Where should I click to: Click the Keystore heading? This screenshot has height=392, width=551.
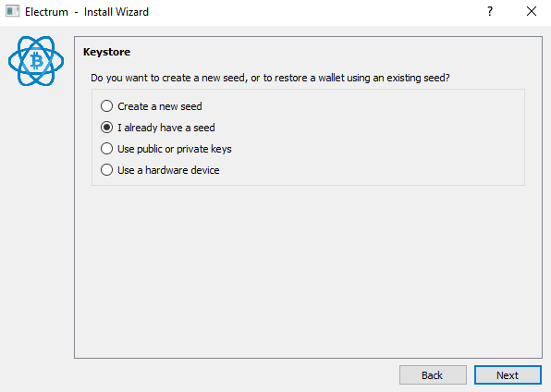107,52
